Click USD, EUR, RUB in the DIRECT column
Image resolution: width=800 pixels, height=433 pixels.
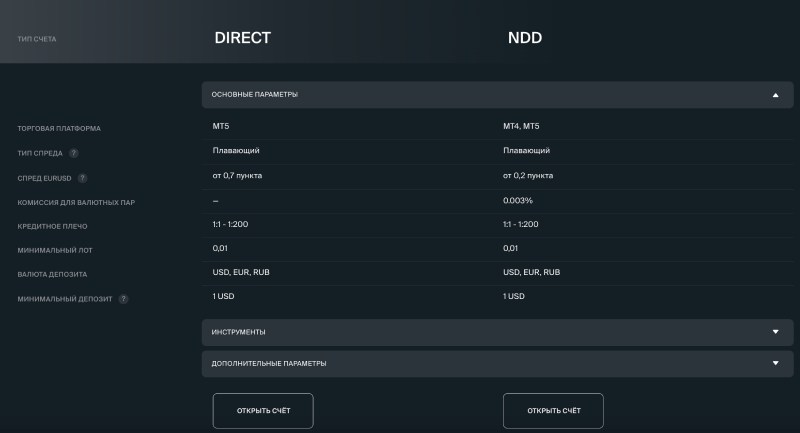coord(240,272)
